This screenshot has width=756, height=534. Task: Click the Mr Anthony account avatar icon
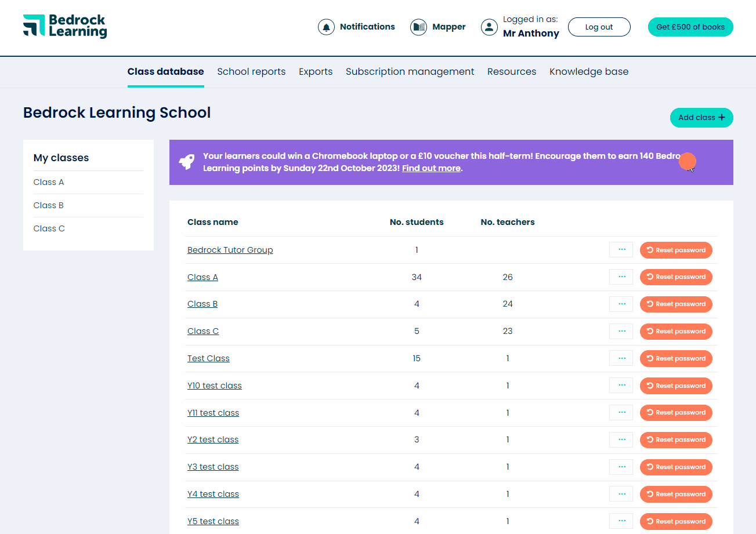coord(489,27)
